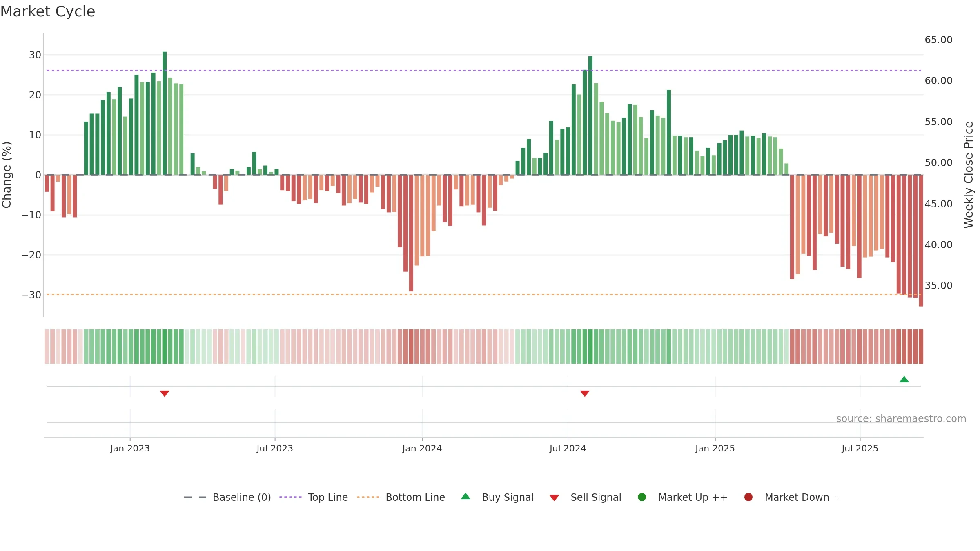
Task: Click the Market Down -- legend label
Action: (x=802, y=497)
